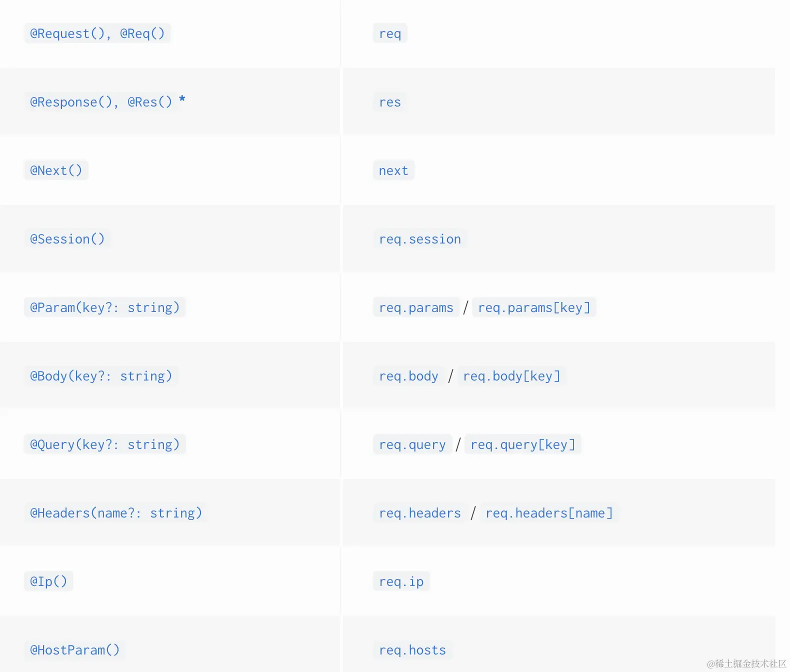790x672 pixels.
Task: Select the '@Param(key?: string)' decorator text
Action: (x=105, y=307)
